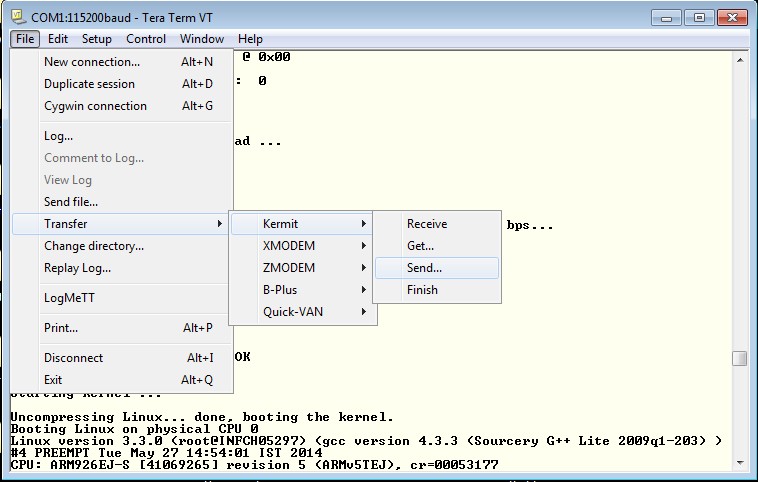Launch LogMeTT from File menu
This screenshot has width=758, height=482.
pos(122,298)
